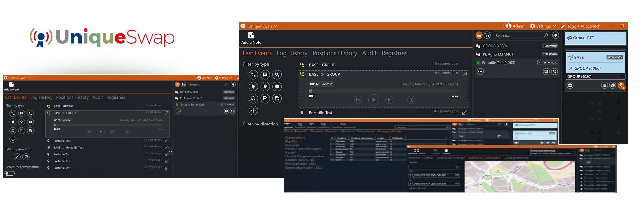This screenshot has width=644, height=201.
Task: Open Log History tab in large window
Action: click(x=292, y=53)
